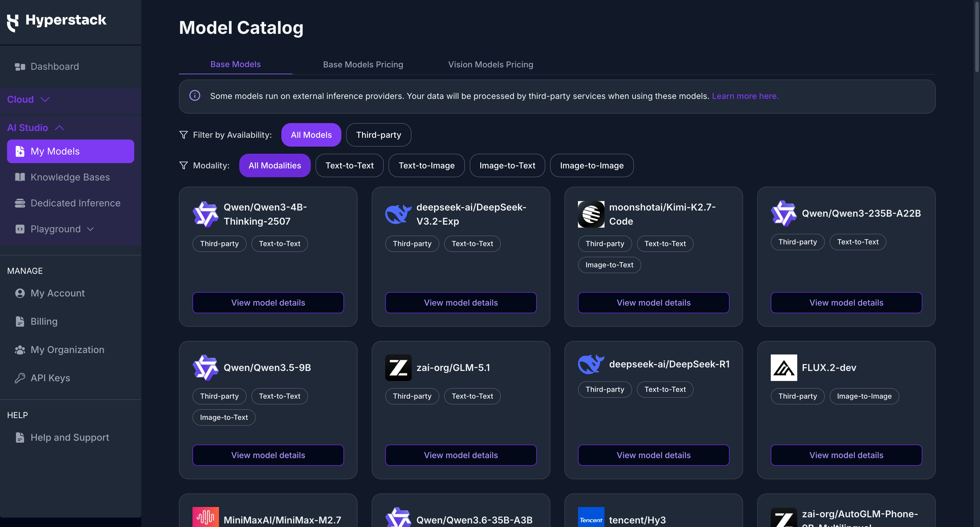Click the Playground code icon

point(20,229)
